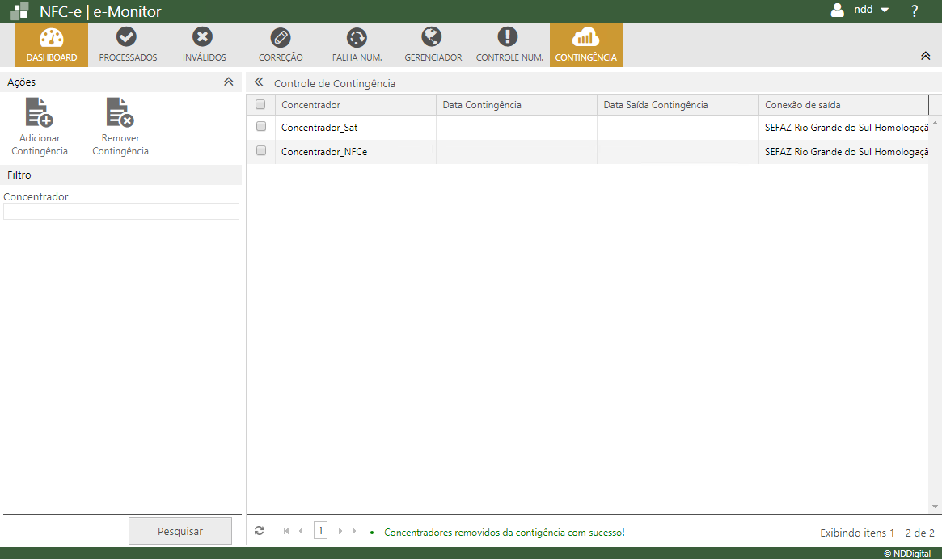
Task: Switch to the Contingência tab
Action: [x=585, y=45]
